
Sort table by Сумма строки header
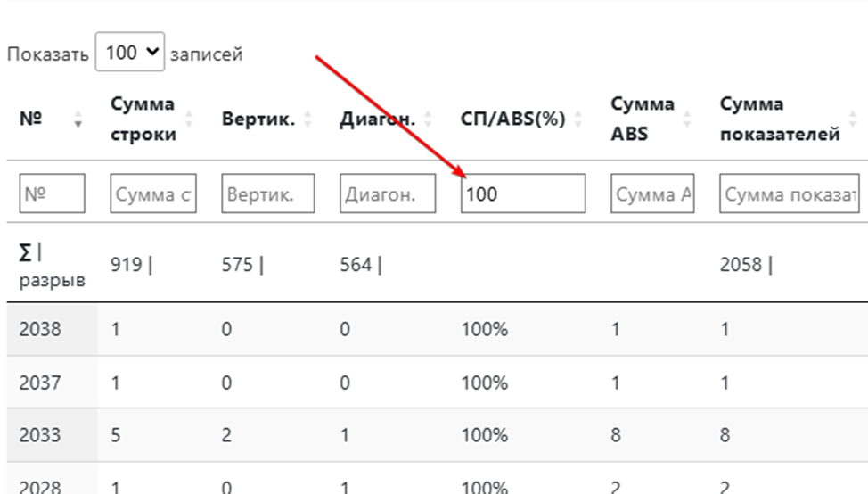(143, 119)
